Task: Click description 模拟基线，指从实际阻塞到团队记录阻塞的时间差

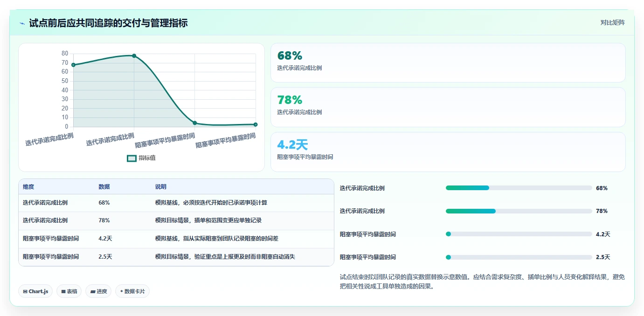Action: click(x=216, y=239)
